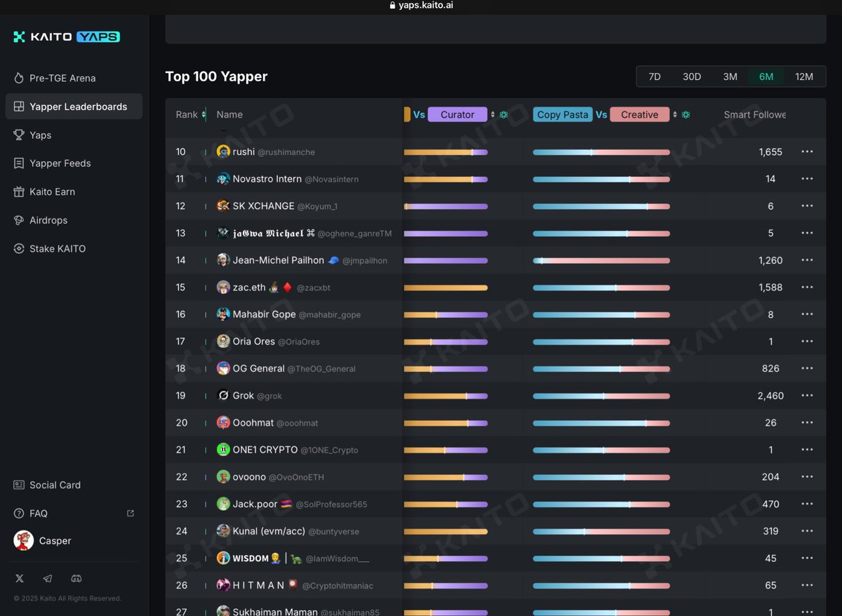Click the Smart Followers column header
Viewport: 842px width, 616px height.
[755, 114]
